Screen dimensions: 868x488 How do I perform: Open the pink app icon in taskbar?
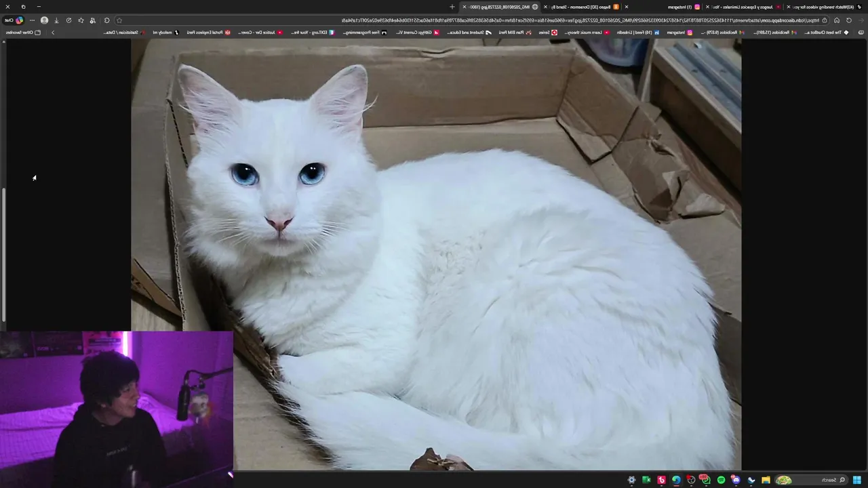point(662,480)
